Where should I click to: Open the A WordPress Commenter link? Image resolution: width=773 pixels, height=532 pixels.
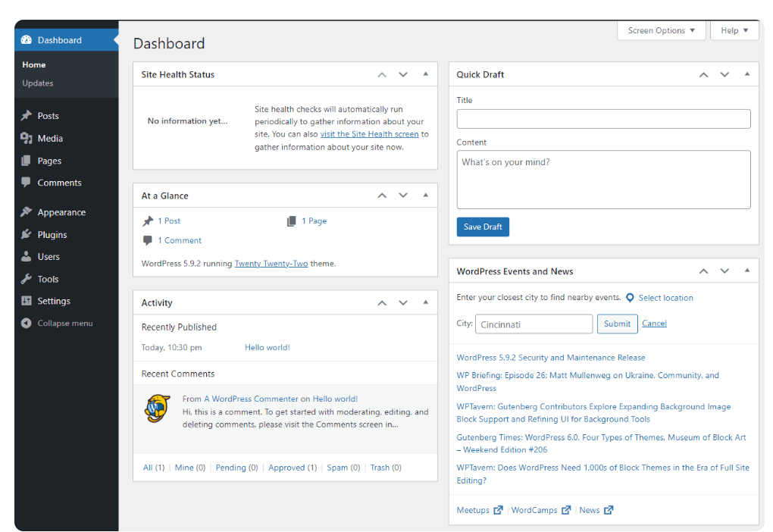point(251,399)
